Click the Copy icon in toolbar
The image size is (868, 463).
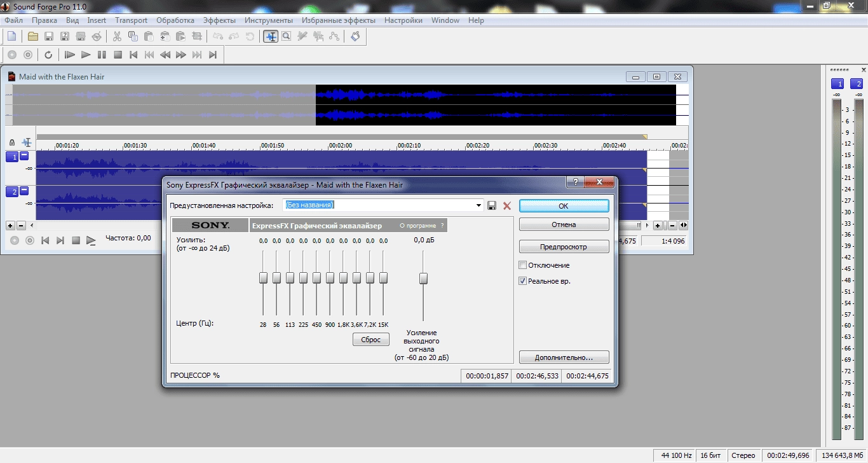(x=133, y=36)
